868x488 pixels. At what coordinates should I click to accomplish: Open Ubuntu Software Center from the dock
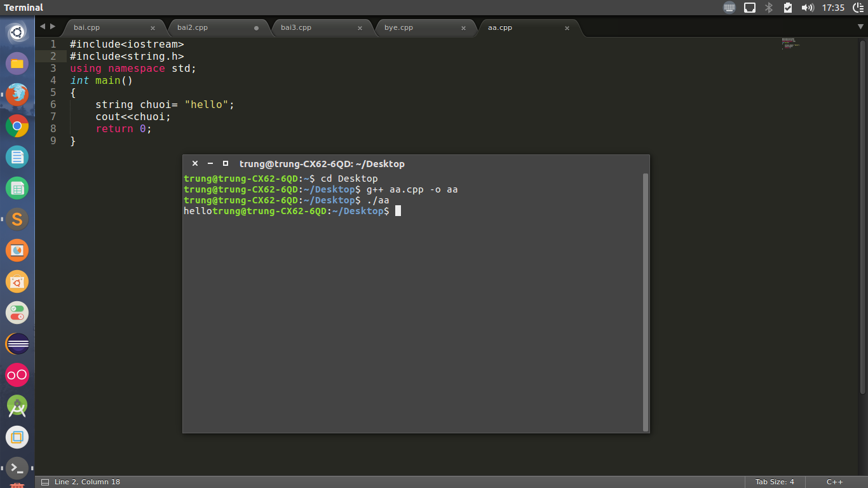tap(17, 281)
